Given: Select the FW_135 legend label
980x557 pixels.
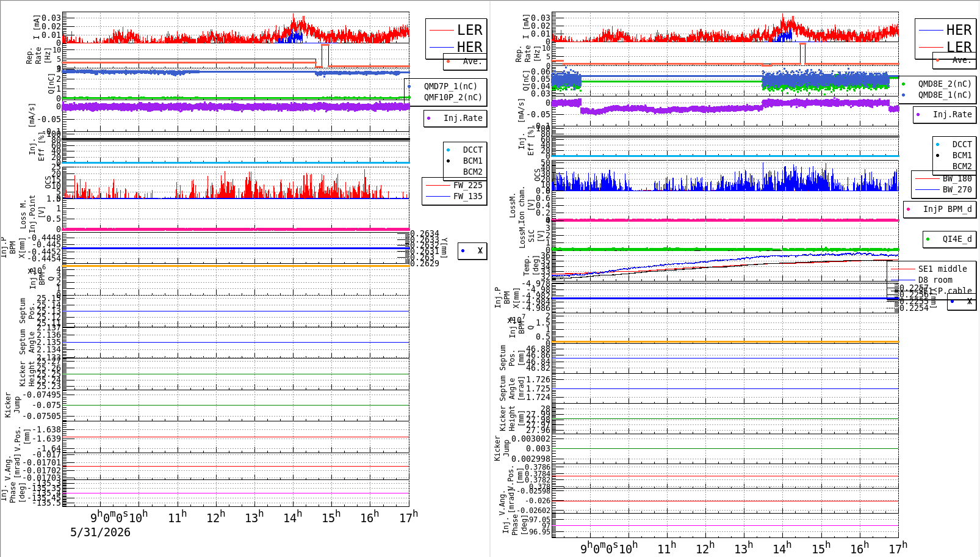Looking at the screenshot, I should click(467, 196).
